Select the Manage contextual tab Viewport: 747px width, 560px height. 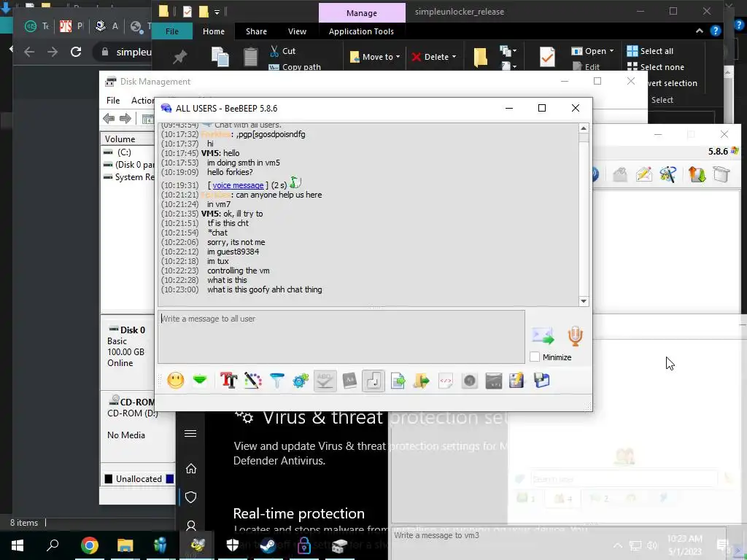point(362,13)
